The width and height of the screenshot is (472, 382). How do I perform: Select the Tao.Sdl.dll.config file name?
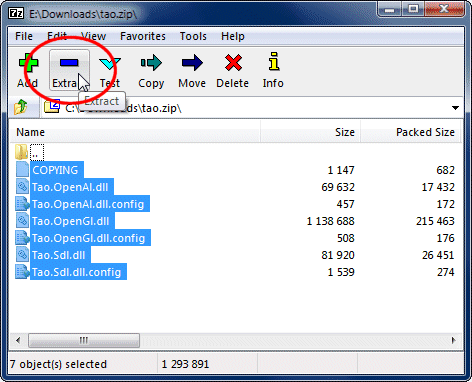click(x=77, y=272)
